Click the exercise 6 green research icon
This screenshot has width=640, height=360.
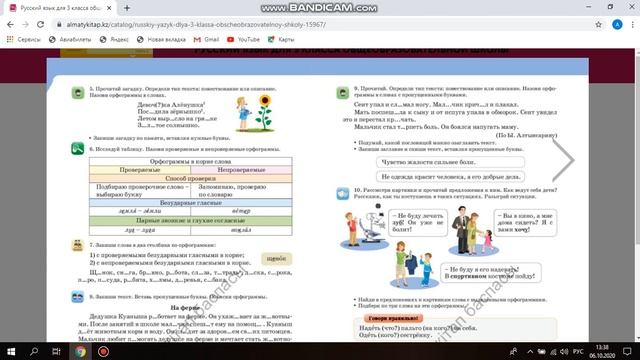point(78,149)
